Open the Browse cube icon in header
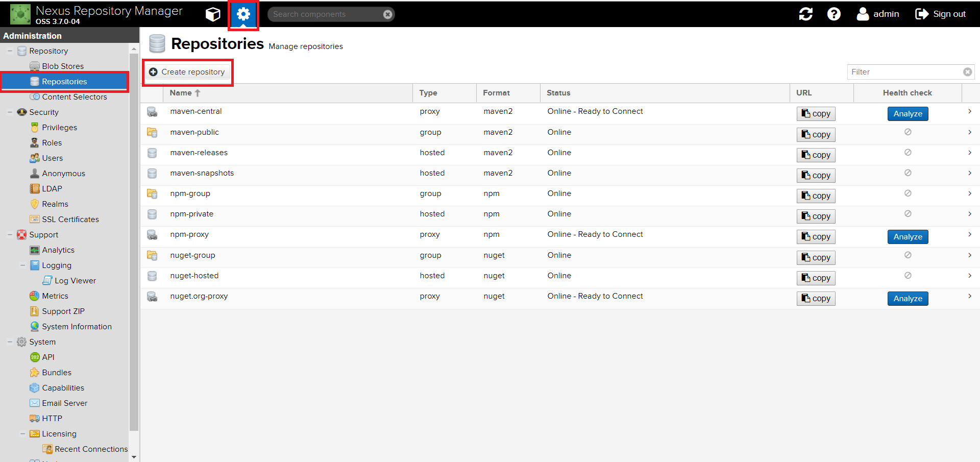Viewport: 980px width, 462px height. pos(213,14)
